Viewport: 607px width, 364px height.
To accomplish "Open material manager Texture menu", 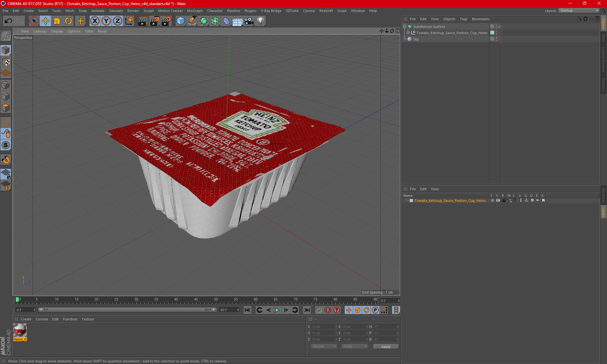I will 88,319.
